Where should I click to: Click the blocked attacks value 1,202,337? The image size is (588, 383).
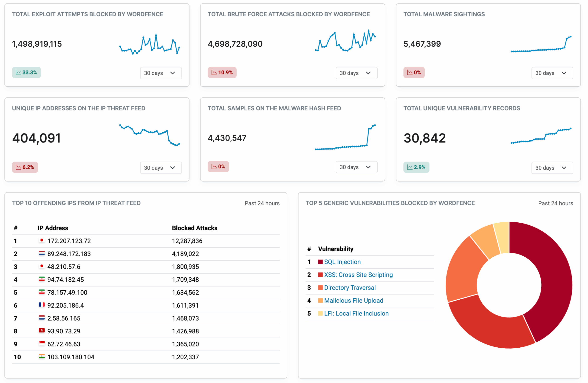pos(186,357)
